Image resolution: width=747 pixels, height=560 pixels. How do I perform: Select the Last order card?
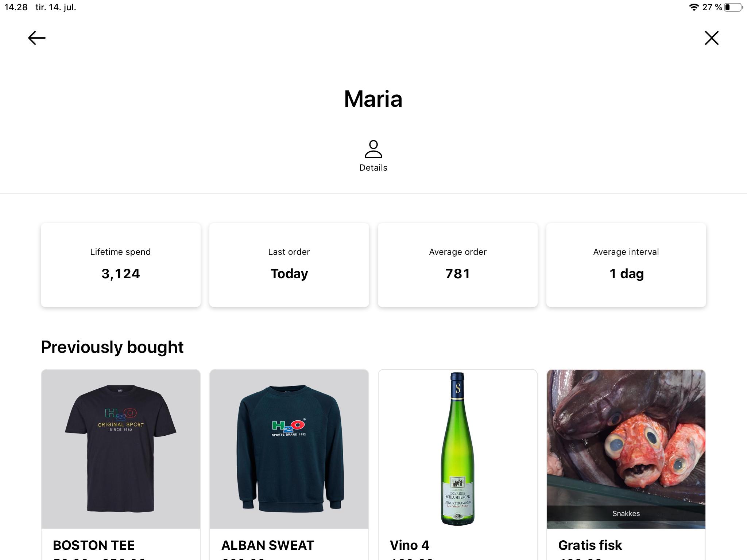pyautogui.click(x=289, y=265)
